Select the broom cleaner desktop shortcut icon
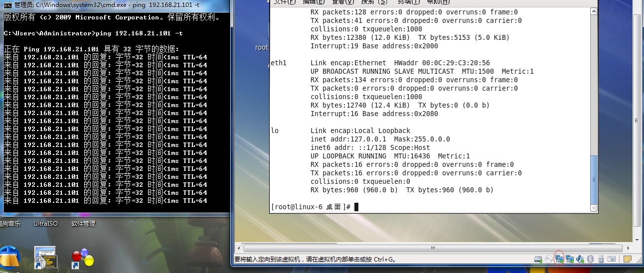Image resolution: width=644 pixels, height=273 pixels. [10, 258]
